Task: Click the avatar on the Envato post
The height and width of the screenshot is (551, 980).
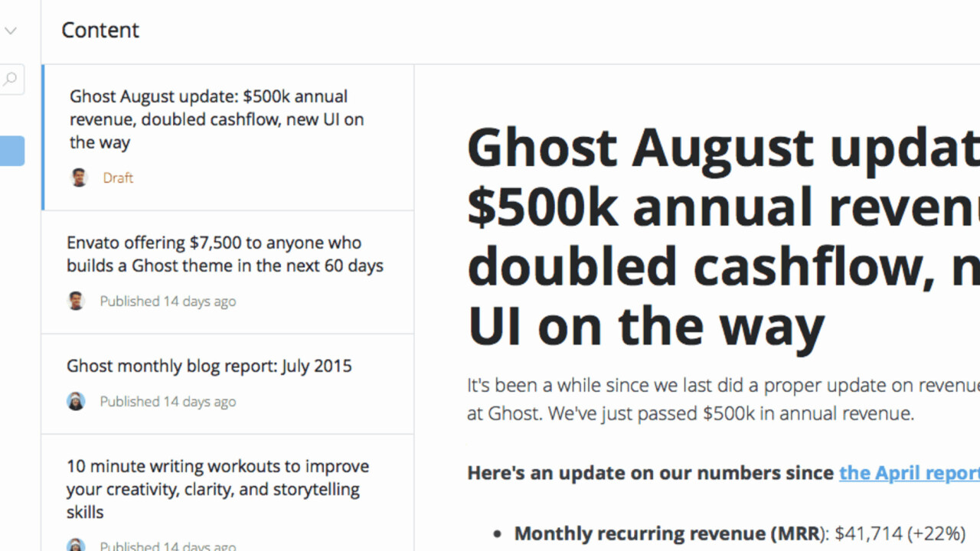Action: click(x=76, y=301)
